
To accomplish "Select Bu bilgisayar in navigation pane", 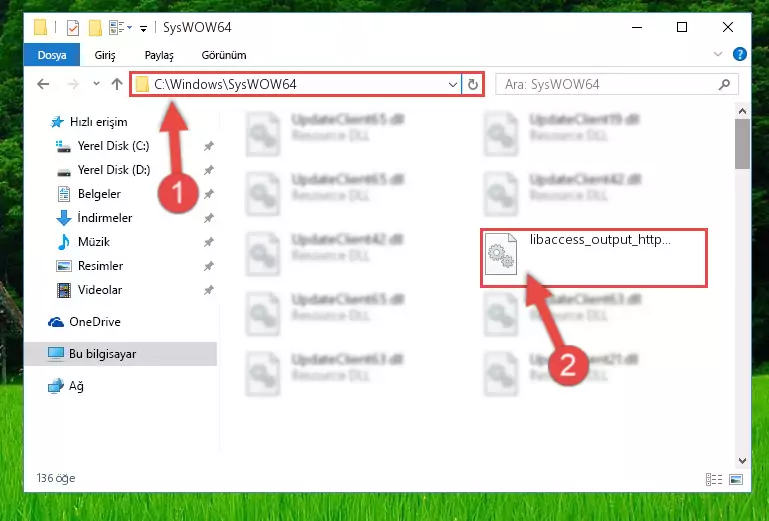I will (x=120, y=354).
